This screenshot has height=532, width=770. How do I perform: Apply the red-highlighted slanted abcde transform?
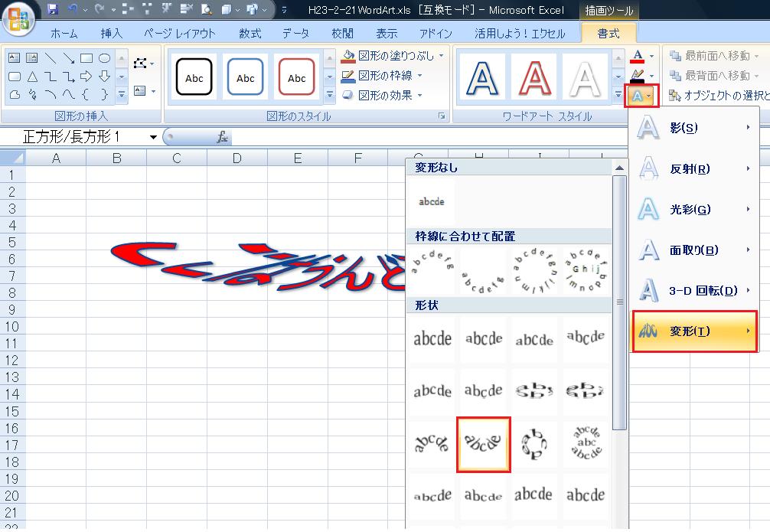(483, 444)
